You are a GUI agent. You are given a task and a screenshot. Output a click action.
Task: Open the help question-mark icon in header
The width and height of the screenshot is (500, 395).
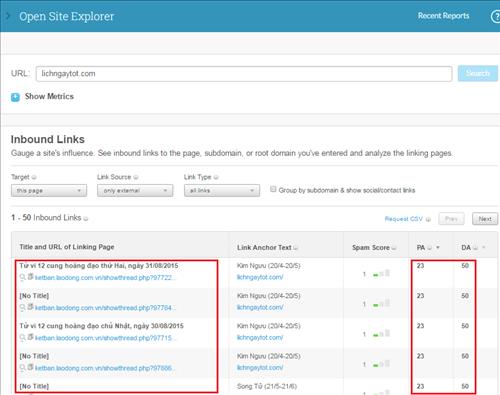[x=496, y=16]
